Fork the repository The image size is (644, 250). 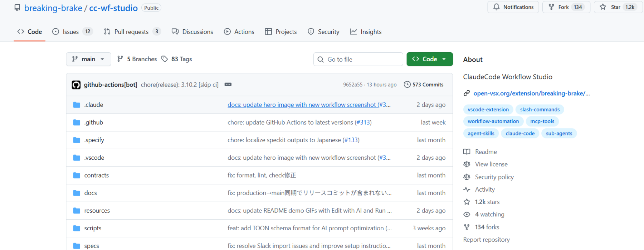point(563,7)
